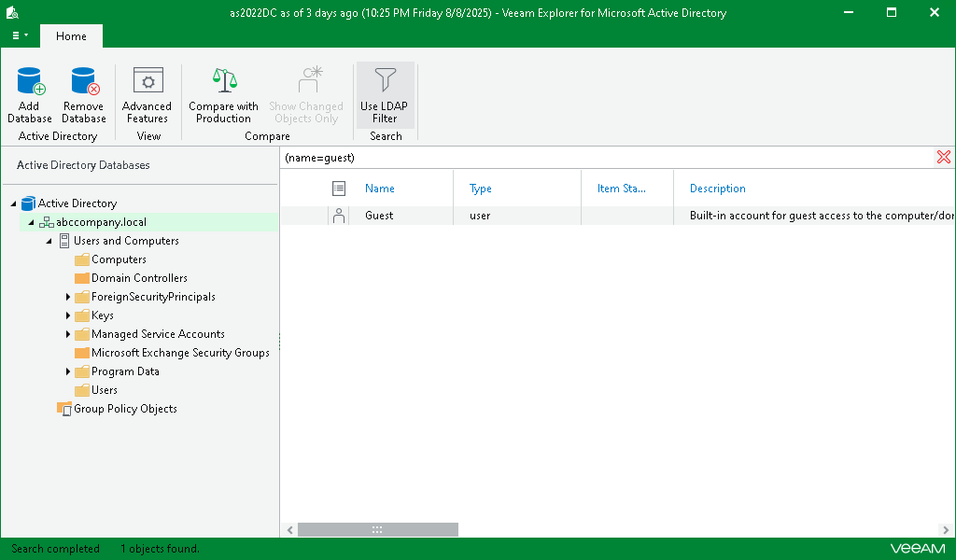Expand the Keys container

[x=67, y=315]
